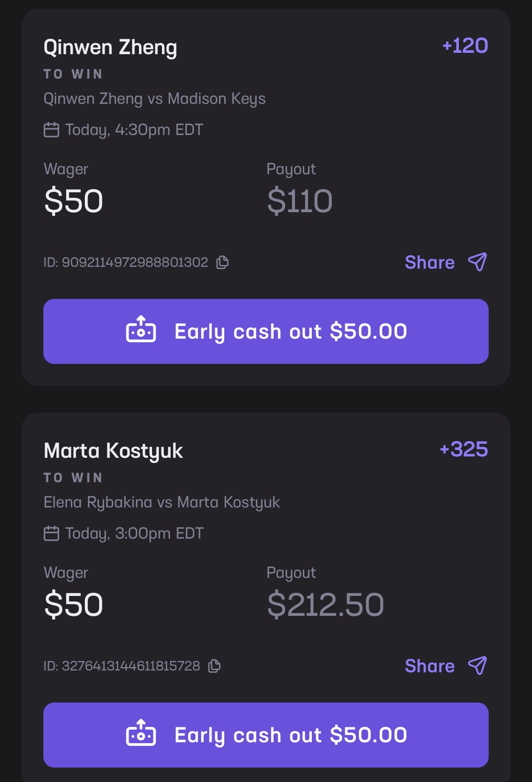532x782 pixels.
Task: Tap Qinwen Zheng vs Madison Keys matchup
Action: tap(154, 99)
